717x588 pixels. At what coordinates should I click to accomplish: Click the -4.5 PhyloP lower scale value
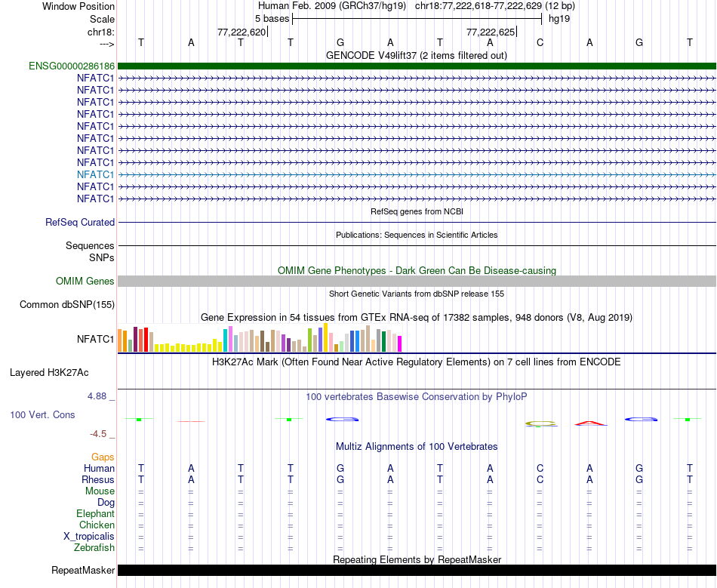pos(98,434)
